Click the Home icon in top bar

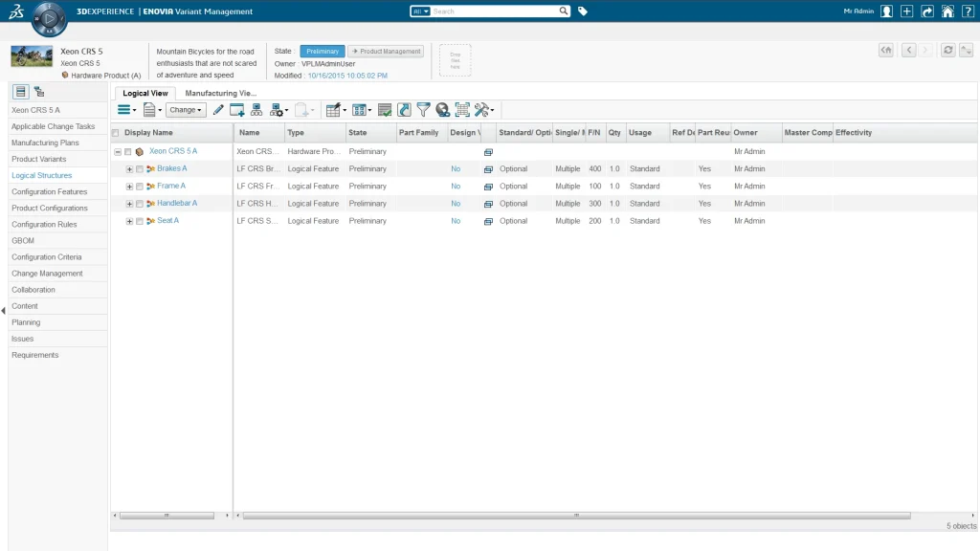pyautogui.click(x=947, y=11)
